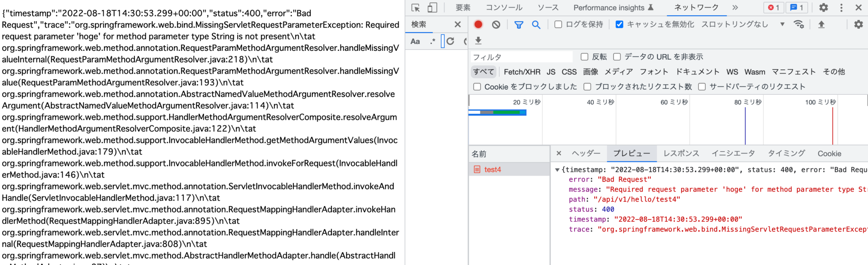Click the フィルタ text input field

pos(521,57)
